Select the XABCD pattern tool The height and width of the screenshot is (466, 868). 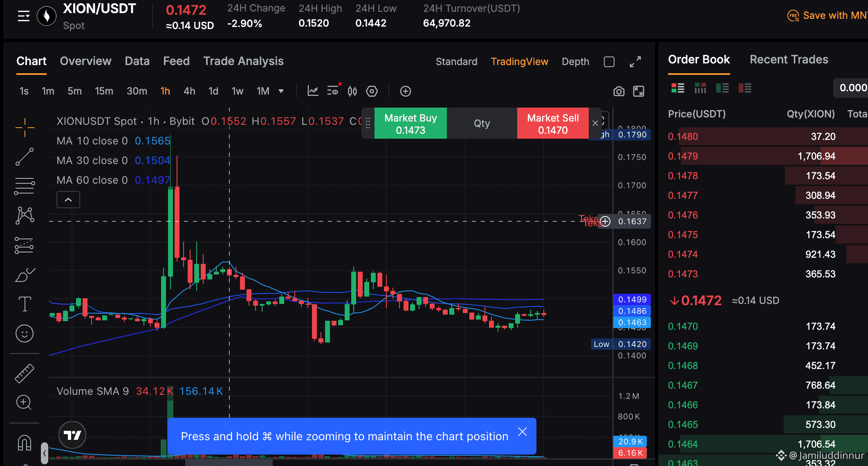[x=25, y=215]
